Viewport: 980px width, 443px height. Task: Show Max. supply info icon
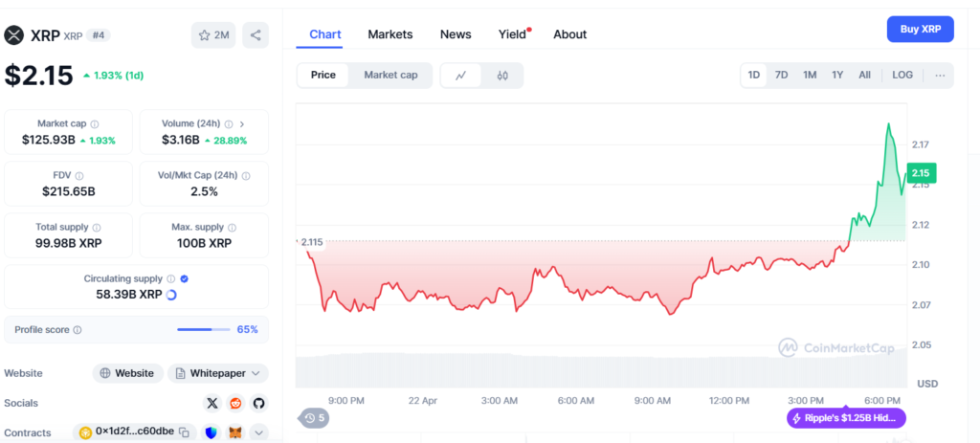click(x=232, y=228)
